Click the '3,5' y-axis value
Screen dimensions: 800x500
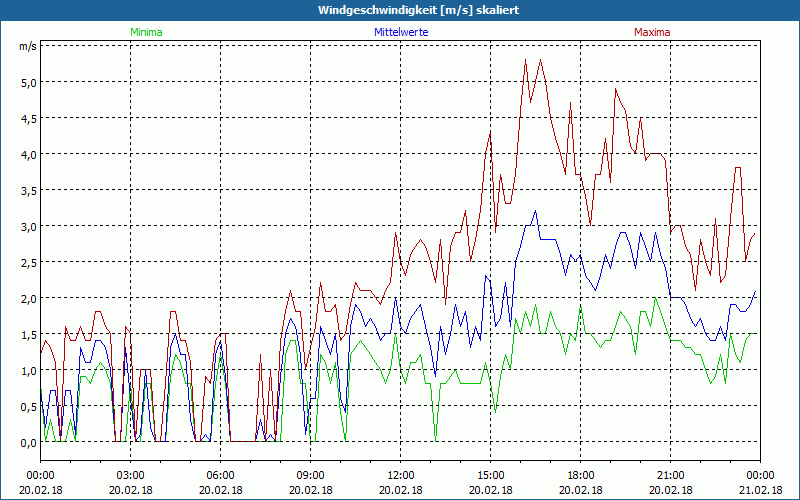pyautogui.click(x=28, y=190)
